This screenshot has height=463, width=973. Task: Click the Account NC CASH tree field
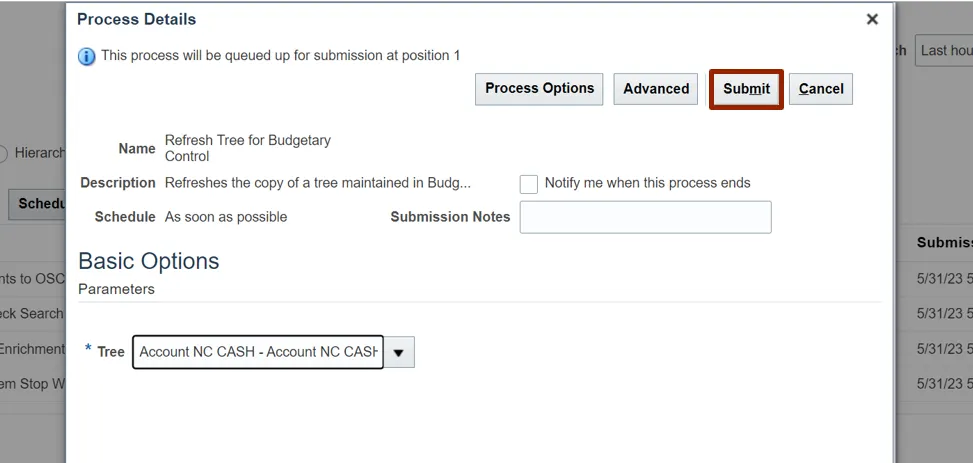258,352
